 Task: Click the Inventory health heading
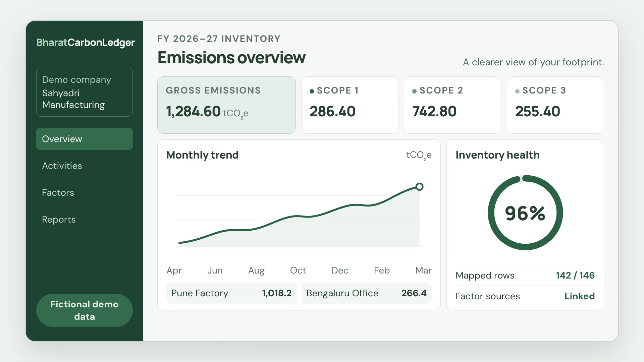coord(497,155)
